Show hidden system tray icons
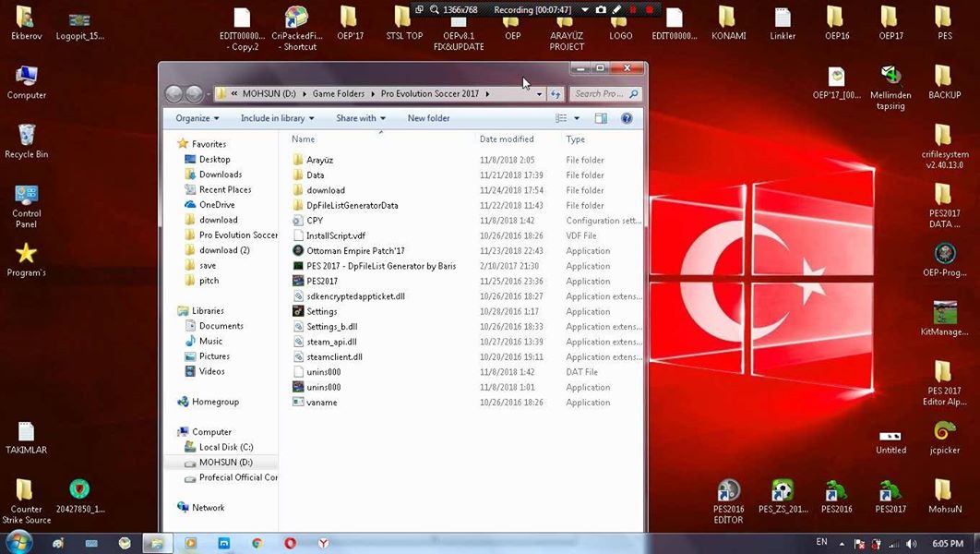Viewport: 980px width, 554px height. tap(842, 544)
